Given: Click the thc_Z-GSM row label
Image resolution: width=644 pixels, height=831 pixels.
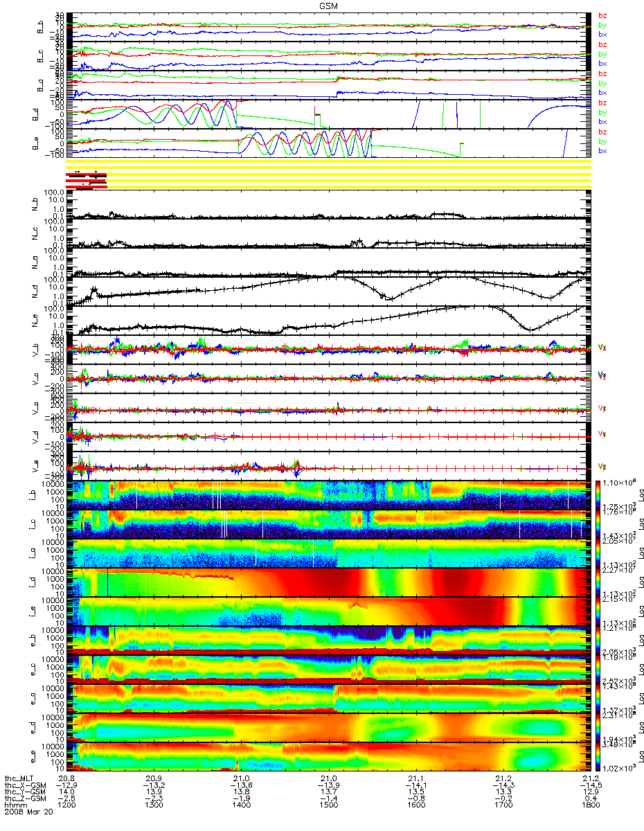Looking at the screenshot, I should point(27,800).
